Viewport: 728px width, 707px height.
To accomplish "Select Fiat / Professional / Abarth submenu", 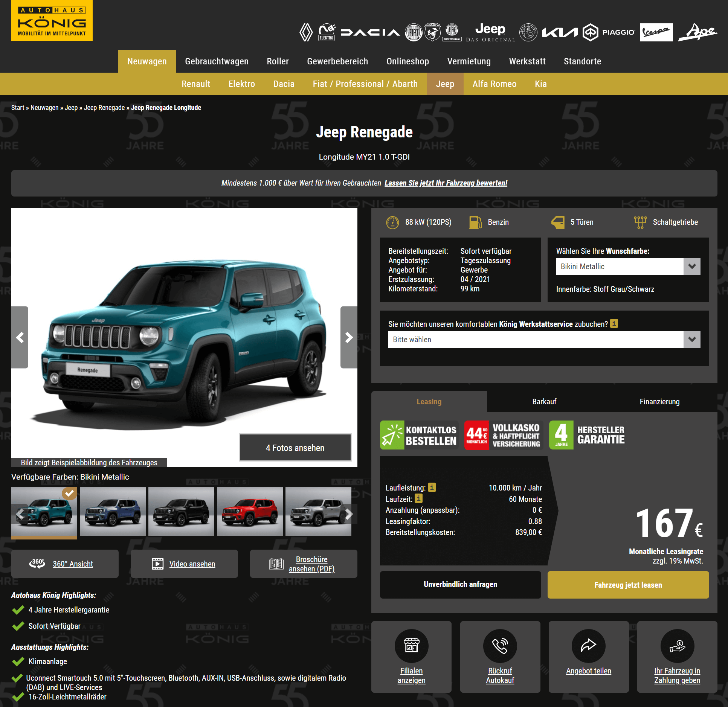I will [365, 84].
